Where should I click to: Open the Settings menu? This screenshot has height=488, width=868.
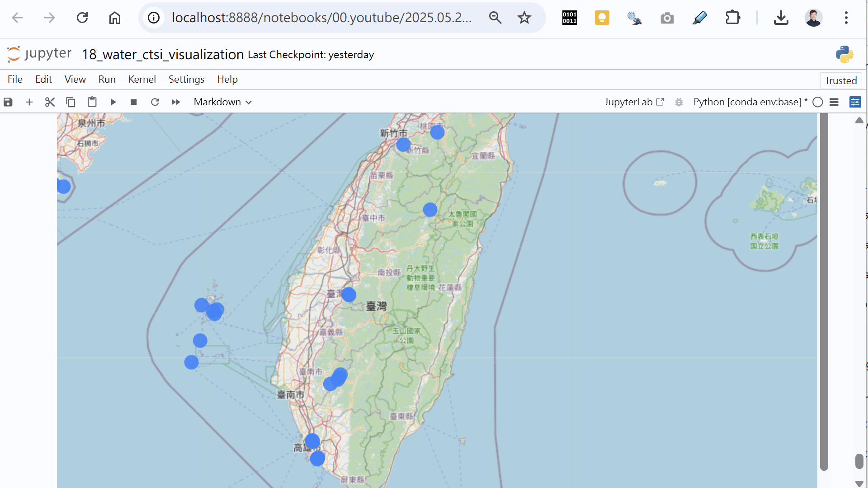click(x=186, y=79)
